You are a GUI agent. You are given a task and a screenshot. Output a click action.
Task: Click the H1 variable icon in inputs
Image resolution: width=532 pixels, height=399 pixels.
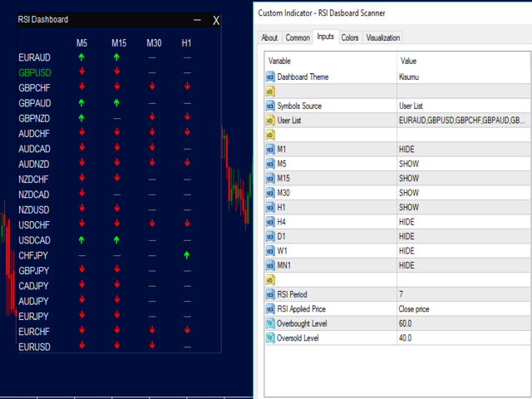(270, 207)
